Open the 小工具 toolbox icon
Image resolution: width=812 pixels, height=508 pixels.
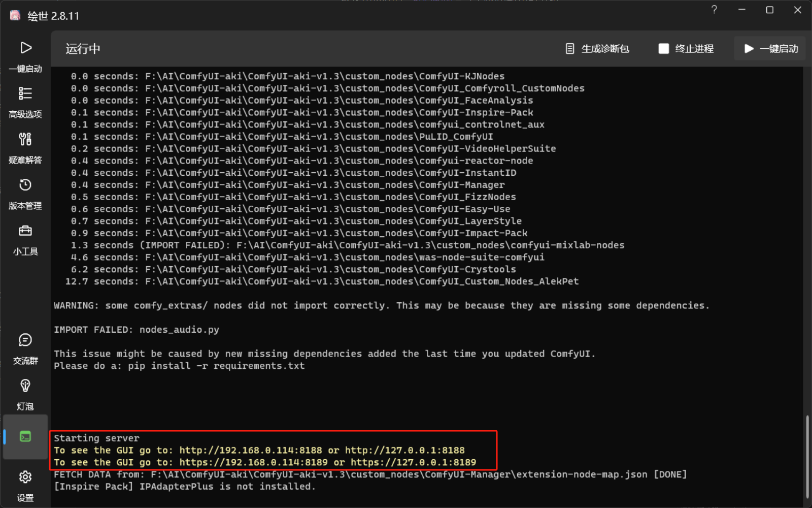point(25,231)
